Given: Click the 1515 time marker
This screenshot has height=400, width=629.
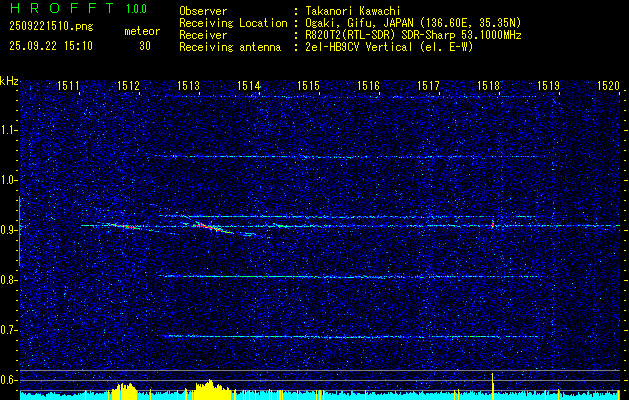Looking at the screenshot, I should tap(308, 87).
